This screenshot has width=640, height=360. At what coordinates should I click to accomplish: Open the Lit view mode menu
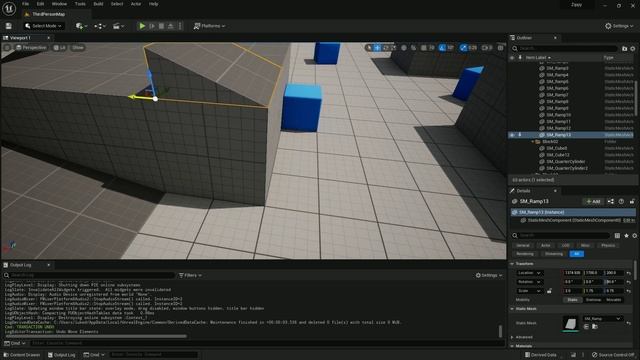click(x=60, y=48)
